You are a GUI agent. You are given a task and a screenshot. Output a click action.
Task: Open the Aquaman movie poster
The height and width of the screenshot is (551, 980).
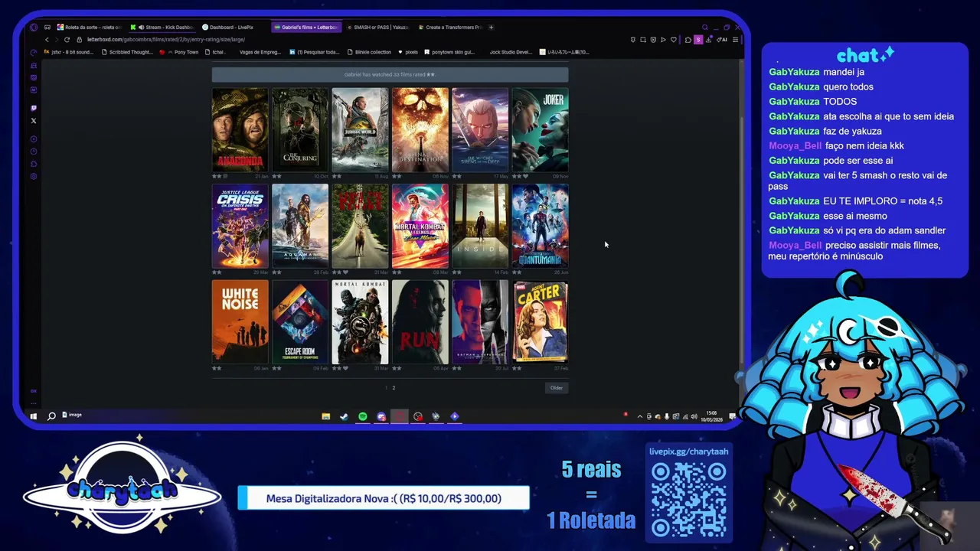(300, 226)
